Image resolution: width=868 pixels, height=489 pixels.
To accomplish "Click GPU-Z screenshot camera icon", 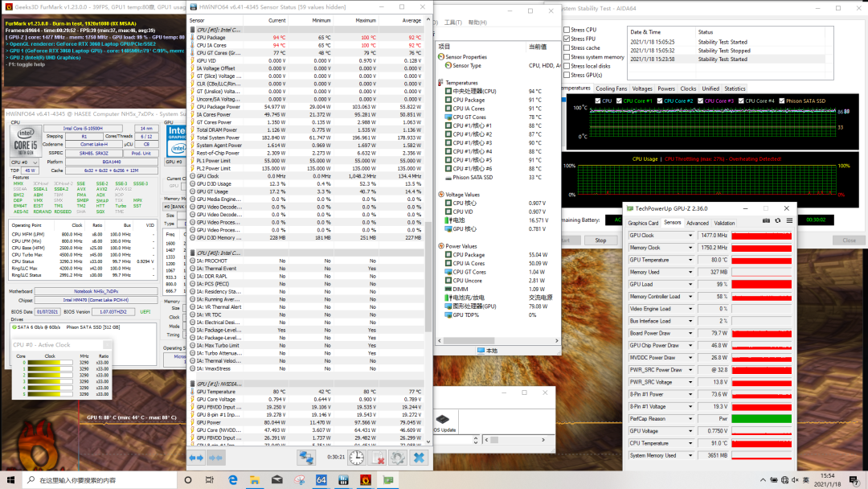I will (x=765, y=220).
